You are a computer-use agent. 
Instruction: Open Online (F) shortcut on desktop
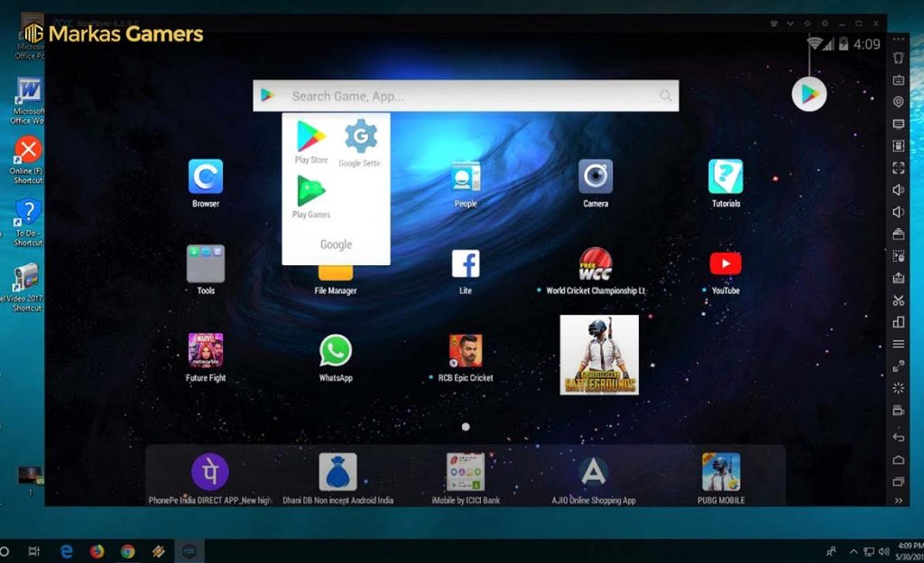28,160
